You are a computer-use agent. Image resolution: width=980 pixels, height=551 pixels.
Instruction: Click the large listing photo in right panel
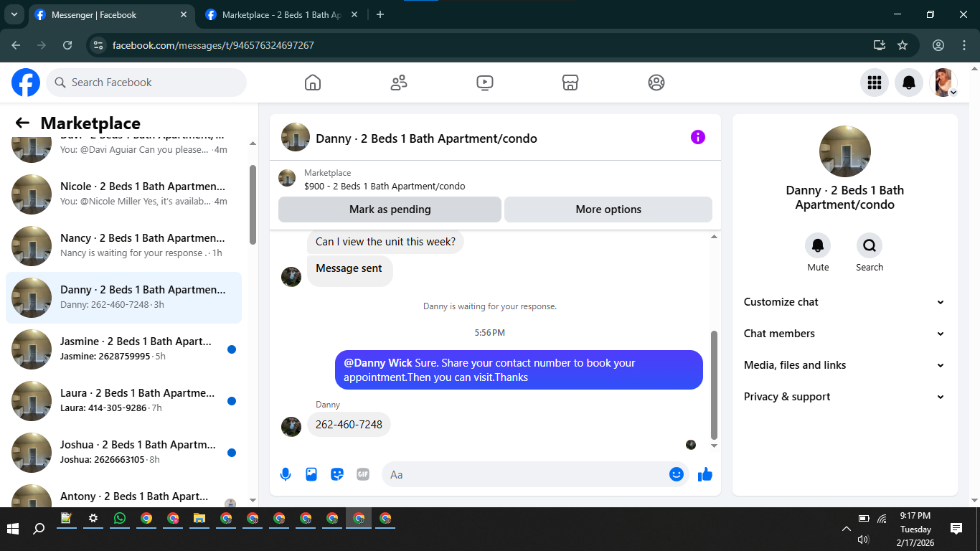tap(845, 151)
